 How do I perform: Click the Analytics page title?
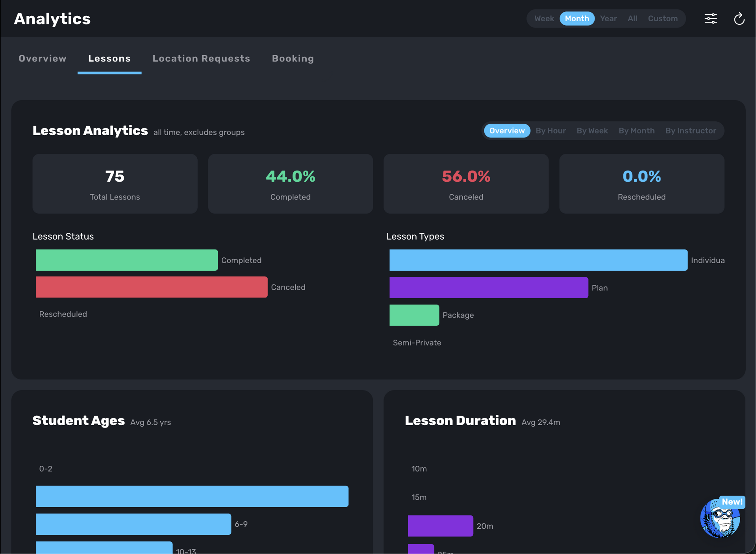52,19
